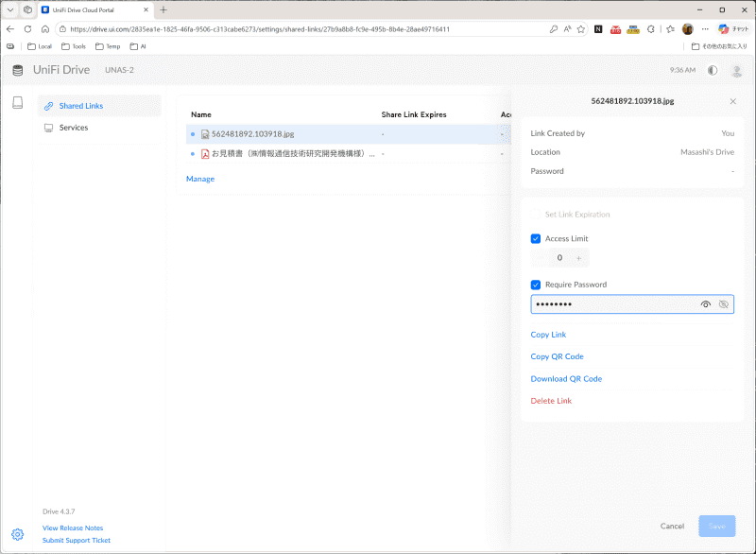Open browser settings and more menu
The image size is (756, 554).
click(x=705, y=29)
